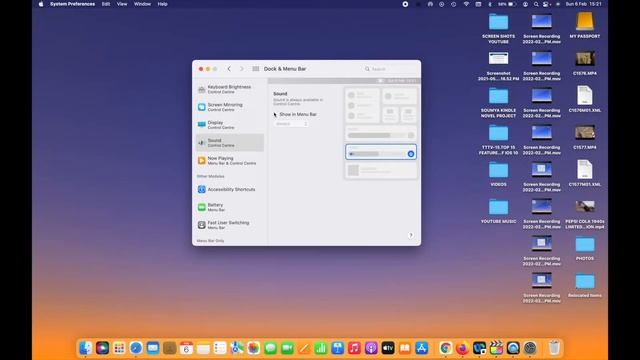Open Firefox from the Dock
This screenshot has height=360, width=640.
[x=462, y=348]
